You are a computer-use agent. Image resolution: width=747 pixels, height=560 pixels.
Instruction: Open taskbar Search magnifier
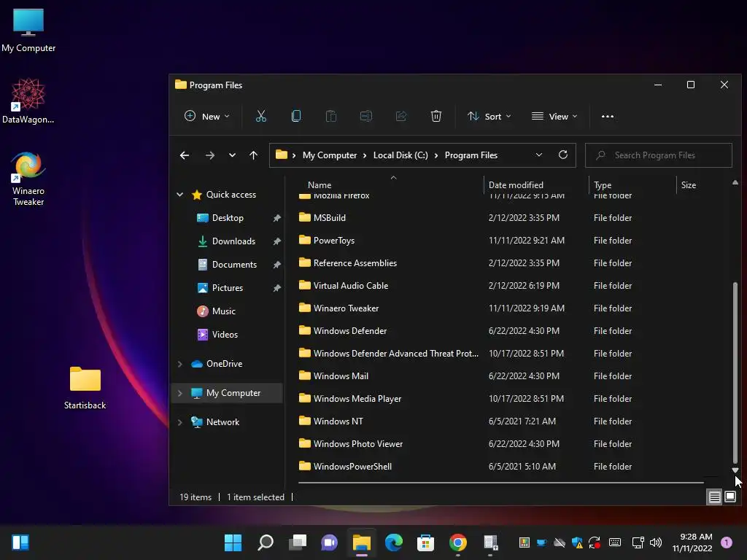tap(266, 542)
